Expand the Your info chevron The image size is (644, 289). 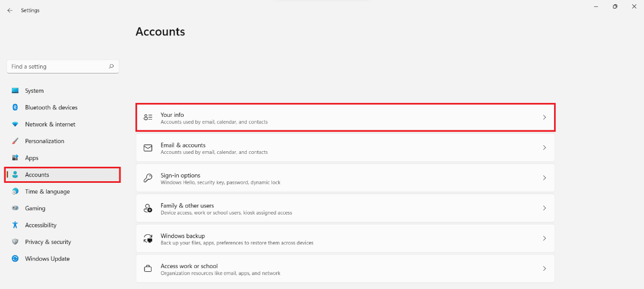tap(544, 117)
